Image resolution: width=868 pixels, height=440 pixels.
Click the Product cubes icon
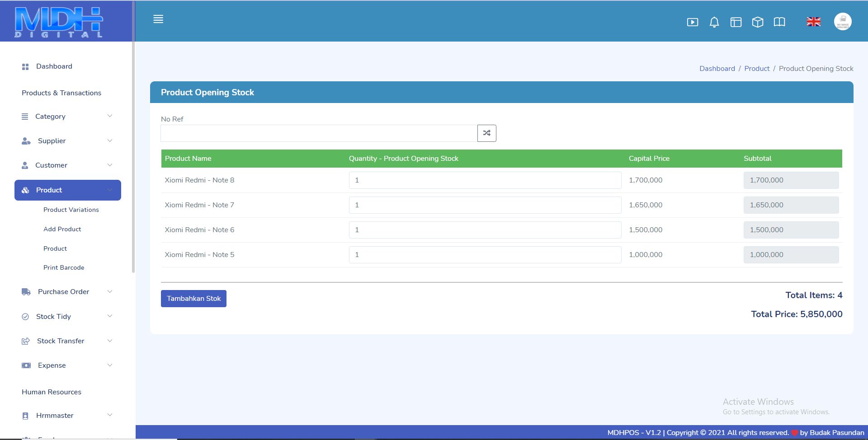tap(25, 190)
